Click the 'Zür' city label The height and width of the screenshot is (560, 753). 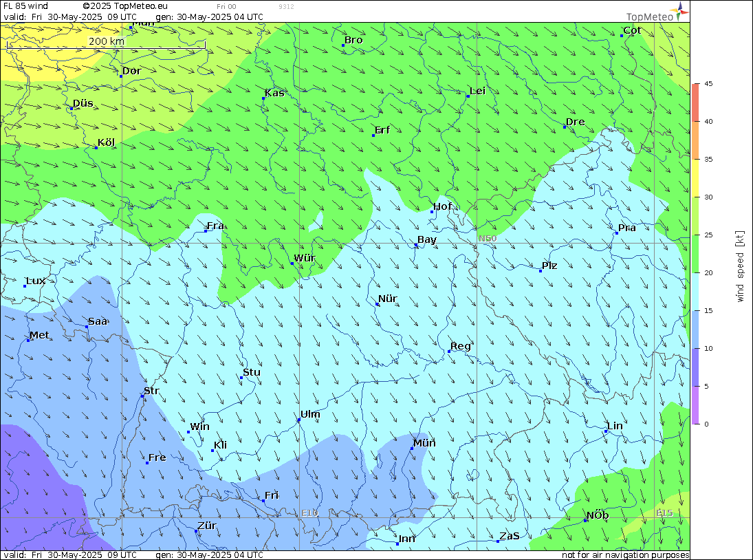coord(207,526)
